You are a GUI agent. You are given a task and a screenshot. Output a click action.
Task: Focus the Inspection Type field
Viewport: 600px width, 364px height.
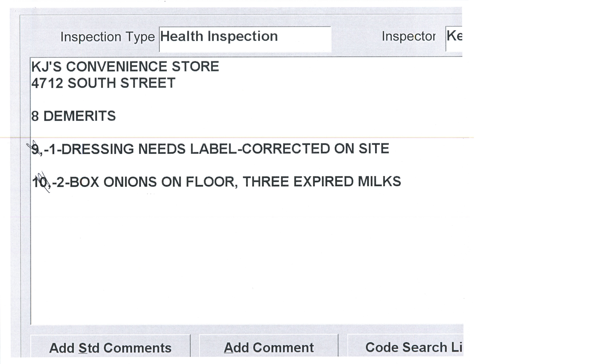point(245,39)
